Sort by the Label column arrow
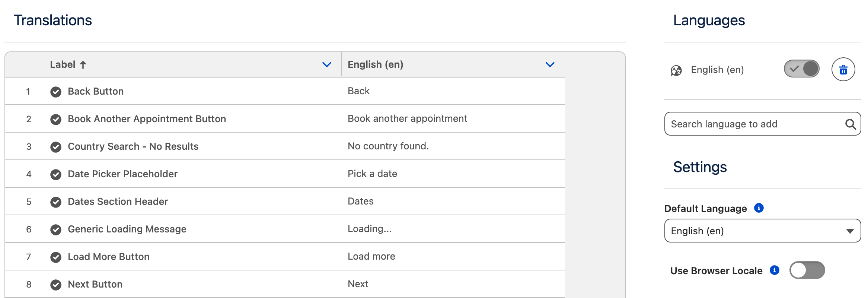Image resolution: width=868 pixels, height=298 pixels. (83, 65)
